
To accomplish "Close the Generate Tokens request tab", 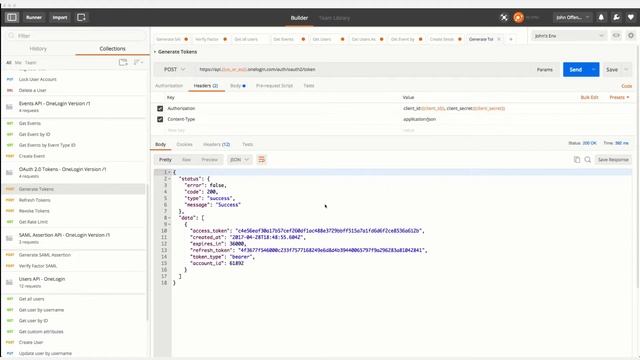I will [499, 39].
